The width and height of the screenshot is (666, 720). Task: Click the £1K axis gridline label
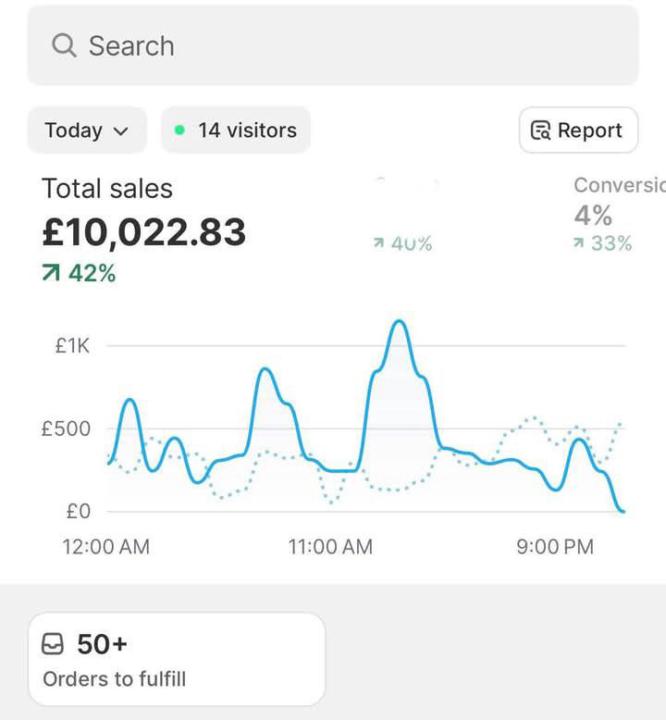point(71,346)
